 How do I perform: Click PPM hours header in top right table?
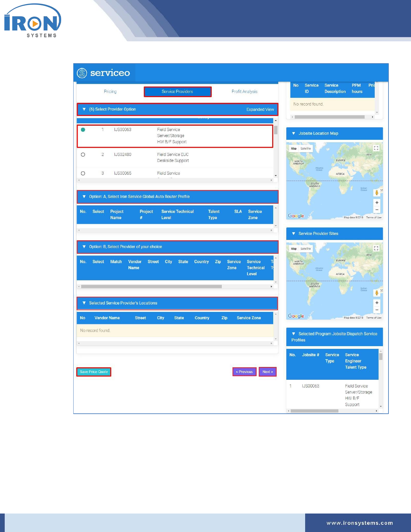click(x=357, y=88)
